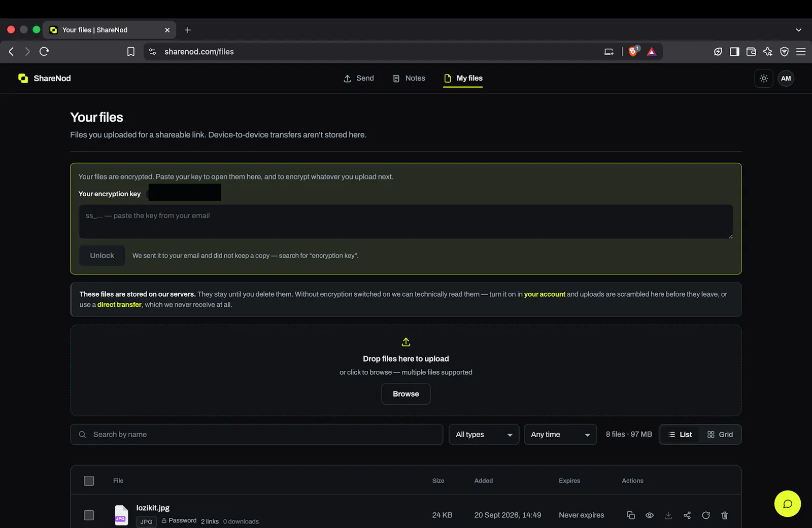Click the ShareNod logo
812x528 pixels.
(x=45, y=78)
